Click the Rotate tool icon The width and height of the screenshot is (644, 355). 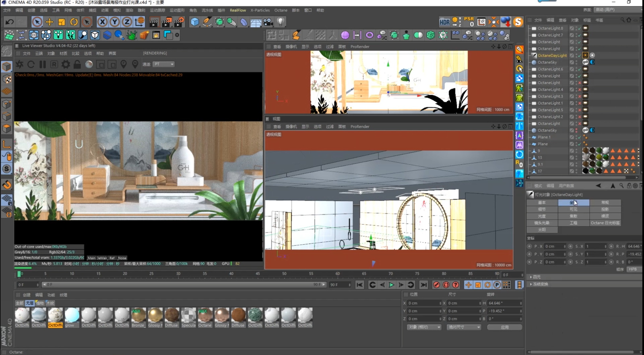pyautogui.click(x=74, y=22)
